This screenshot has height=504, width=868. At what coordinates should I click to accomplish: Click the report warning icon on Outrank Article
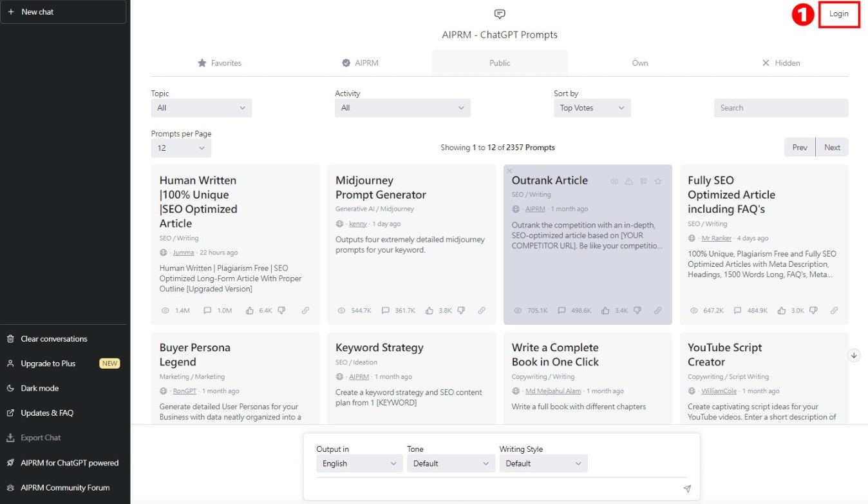tap(629, 182)
